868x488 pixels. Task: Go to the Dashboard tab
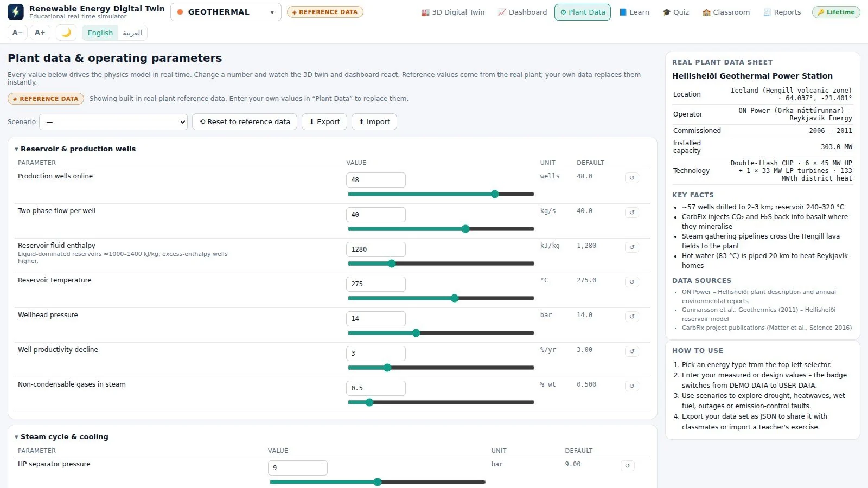(x=522, y=12)
